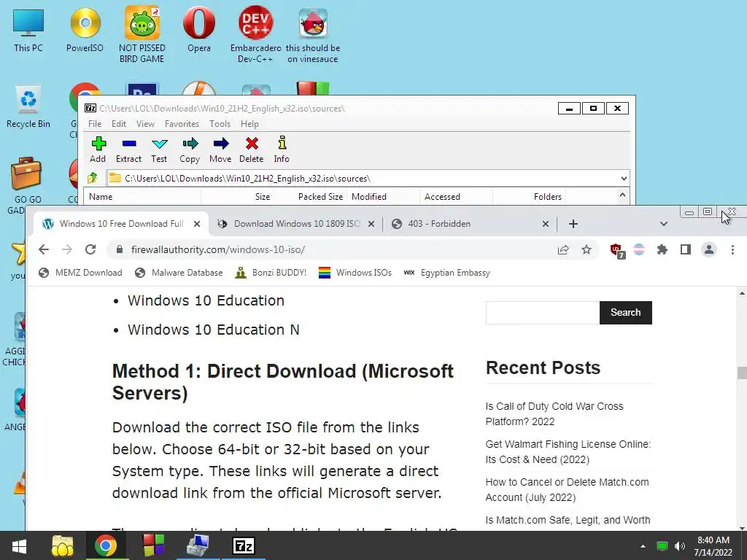Toggle the Chrome side panel
This screenshot has height=560, width=747.
pos(686,249)
